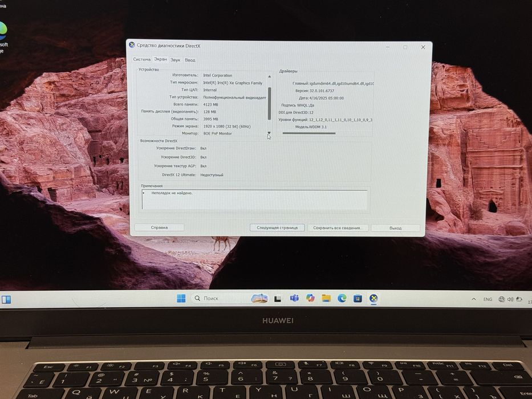
Task: Click the Intel Corporation manufacturer value
Action: tap(217, 75)
